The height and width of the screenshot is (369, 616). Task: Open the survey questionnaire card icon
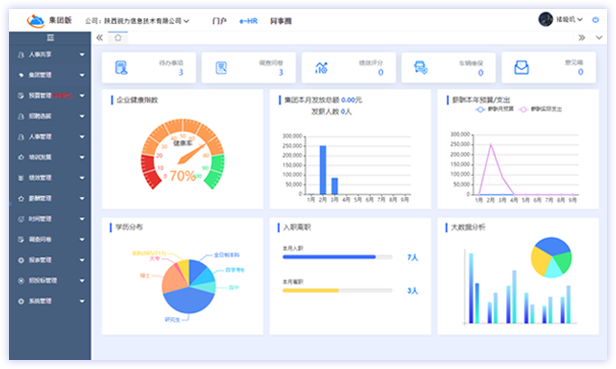221,68
